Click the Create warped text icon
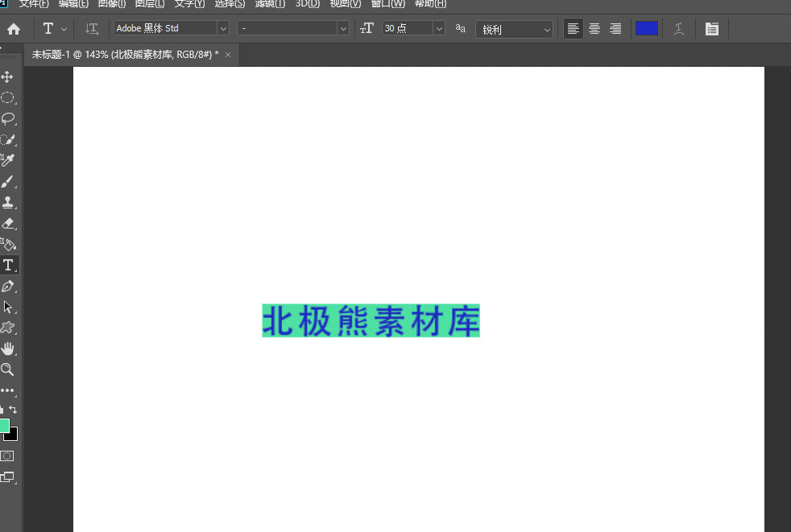Image resolution: width=791 pixels, height=532 pixels. (x=679, y=29)
